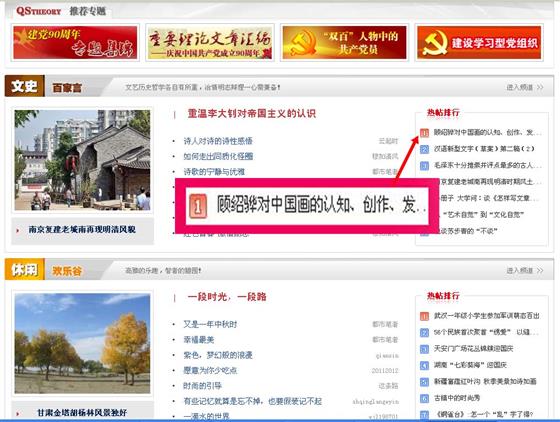Image resolution: width=560 pixels, height=422 pixels.
Task: Click red rank 1 badge beside 武汉一年级小学生
Action: point(424,316)
